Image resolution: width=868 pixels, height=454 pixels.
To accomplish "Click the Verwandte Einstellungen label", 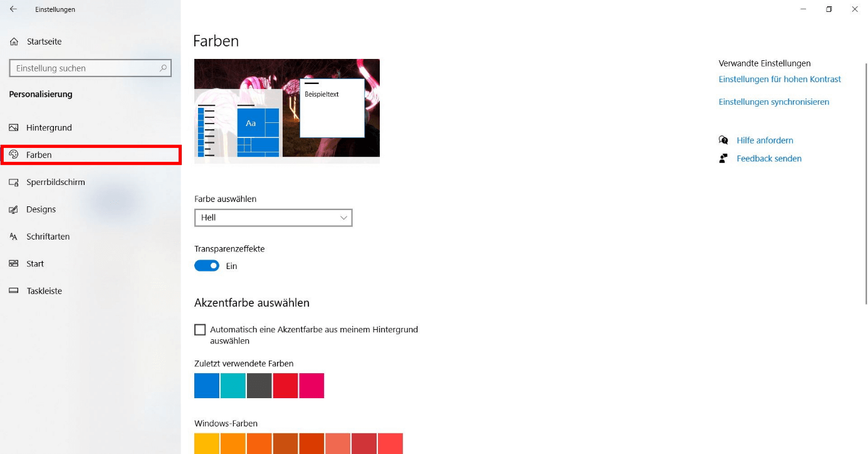I will click(x=765, y=63).
